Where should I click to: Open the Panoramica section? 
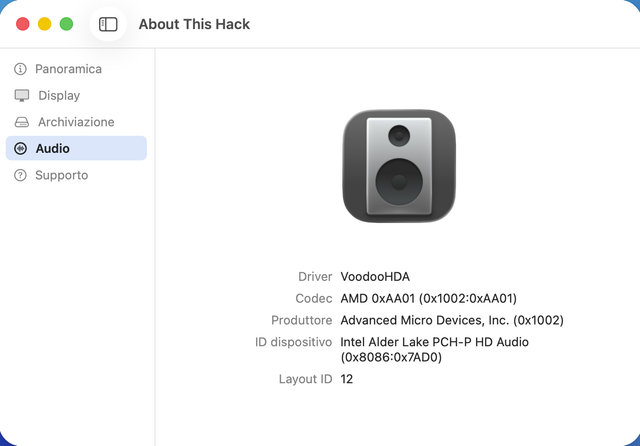point(76,69)
